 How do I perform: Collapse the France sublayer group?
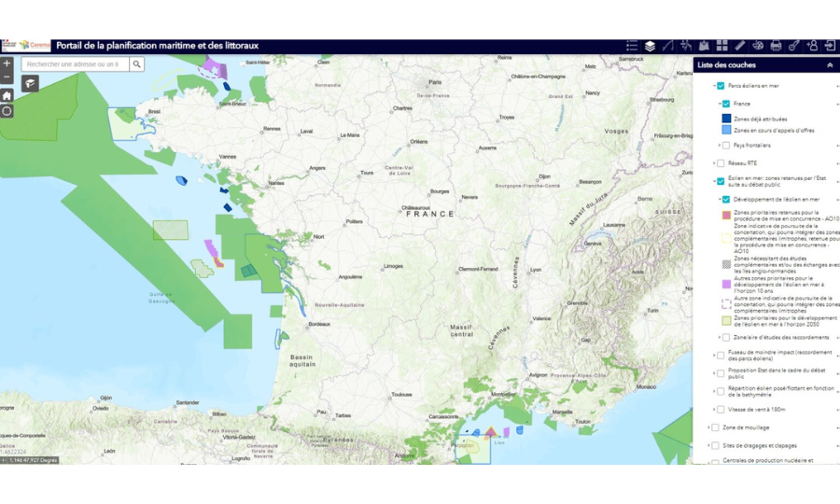(719, 104)
